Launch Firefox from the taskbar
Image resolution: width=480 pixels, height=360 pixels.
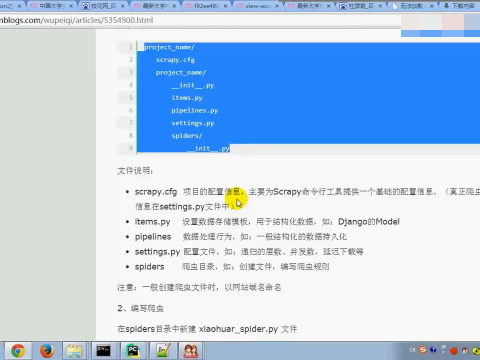point(47,351)
